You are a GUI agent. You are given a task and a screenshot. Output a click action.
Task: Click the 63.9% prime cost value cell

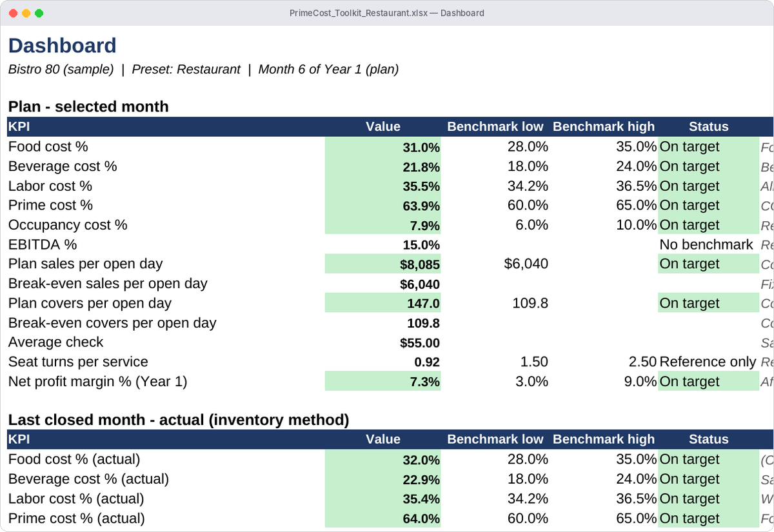tap(383, 206)
